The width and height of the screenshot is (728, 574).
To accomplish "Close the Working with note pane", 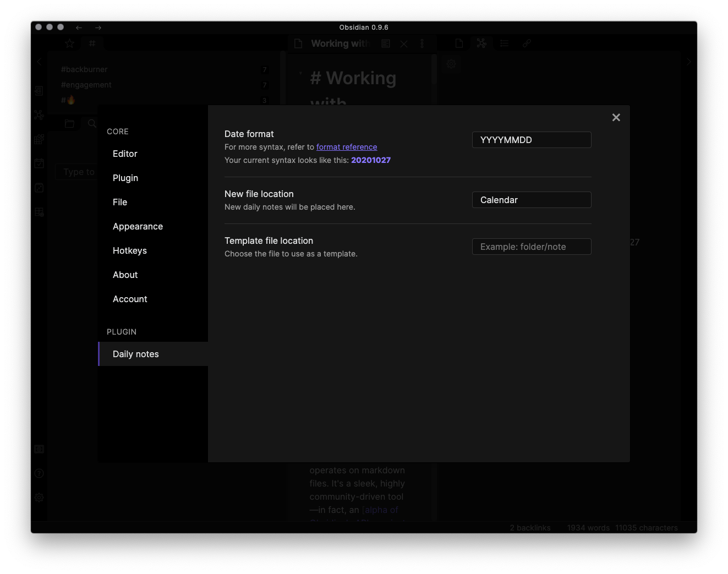I will tap(404, 43).
